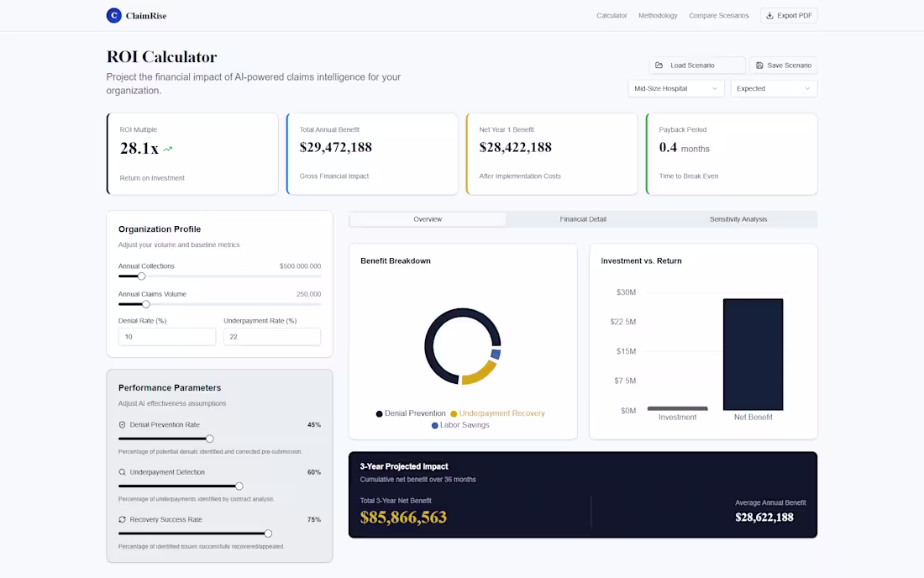Viewport: 924px width, 578px height.
Task: Click the Load Scenario button
Action: coord(697,66)
